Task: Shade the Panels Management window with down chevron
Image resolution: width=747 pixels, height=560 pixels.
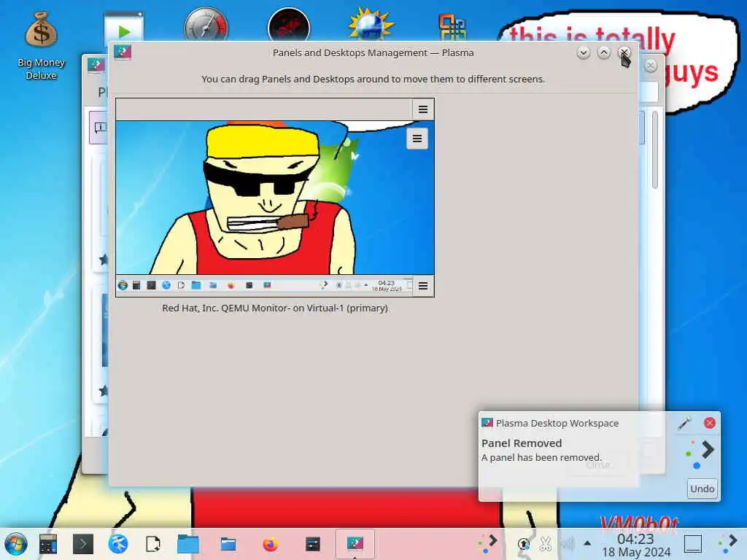Action: [583, 52]
